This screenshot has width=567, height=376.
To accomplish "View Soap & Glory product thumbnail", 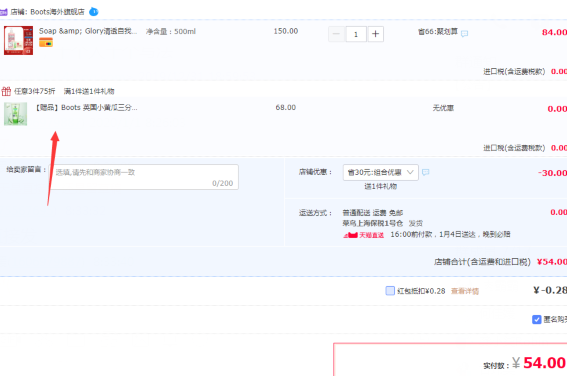I will [18, 40].
